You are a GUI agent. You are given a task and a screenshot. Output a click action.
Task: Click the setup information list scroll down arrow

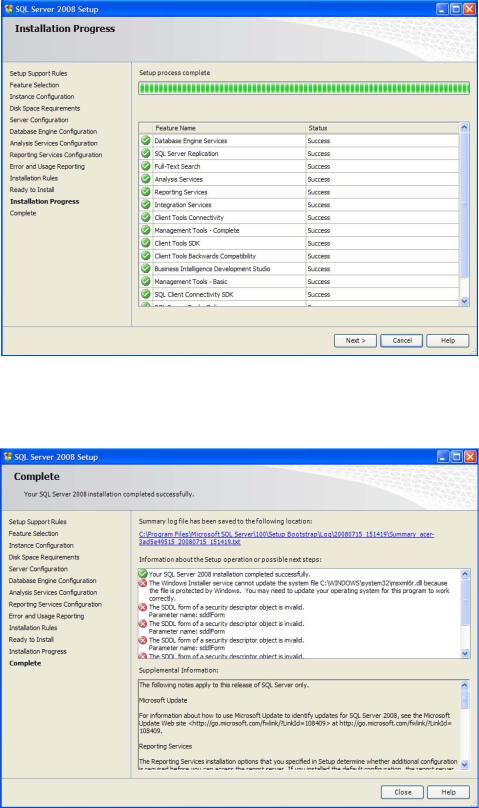[x=465, y=653]
